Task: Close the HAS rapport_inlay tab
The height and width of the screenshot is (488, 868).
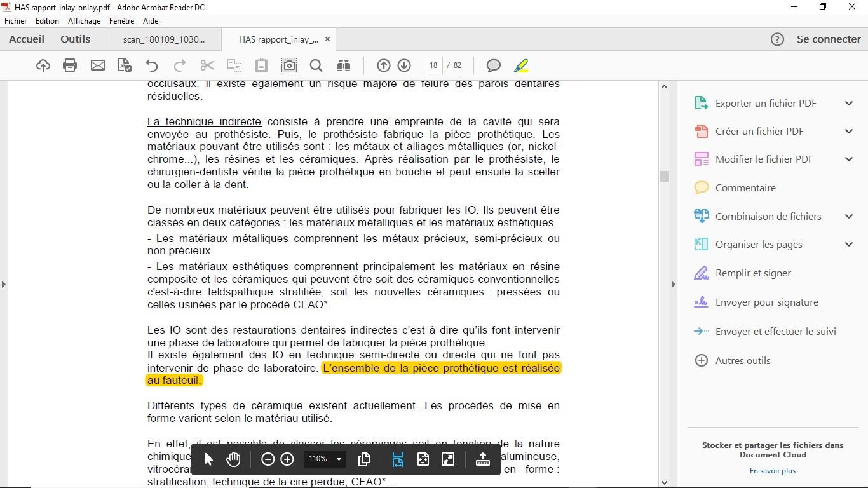Action: 328,39
